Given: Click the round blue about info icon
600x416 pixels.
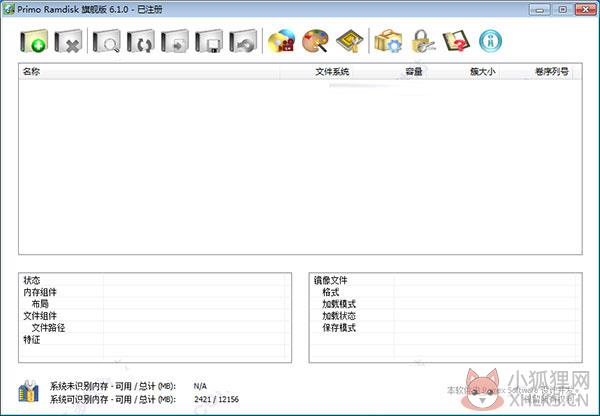Looking at the screenshot, I should (x=490, y=41).
